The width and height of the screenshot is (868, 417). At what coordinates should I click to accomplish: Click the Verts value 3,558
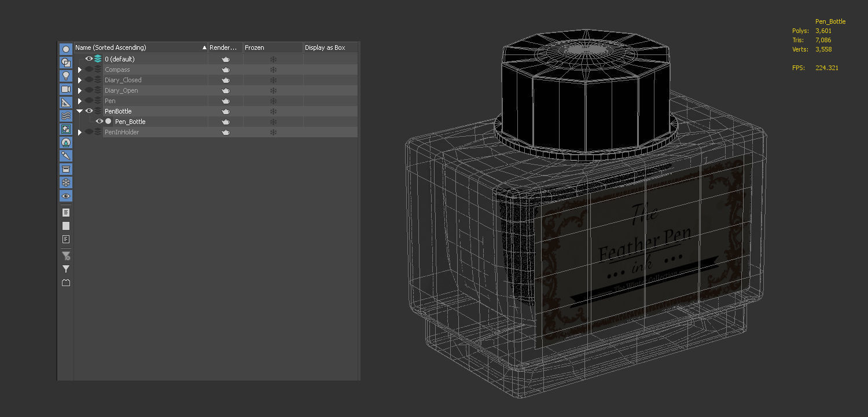(x=823, y=49)
